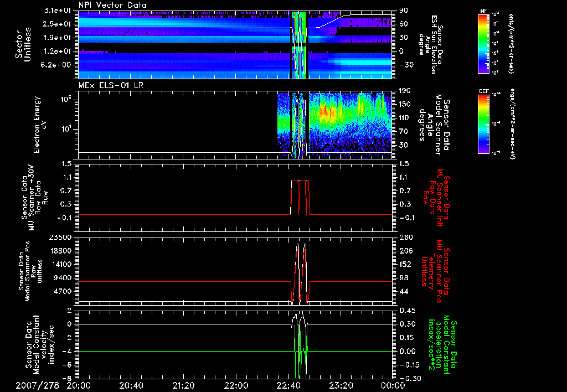This screenshot has height=392, width=567.
Task: Click the "Model Scanner Pos Raw" axis label
Action: pyautogui.click(x=30, y=271)
